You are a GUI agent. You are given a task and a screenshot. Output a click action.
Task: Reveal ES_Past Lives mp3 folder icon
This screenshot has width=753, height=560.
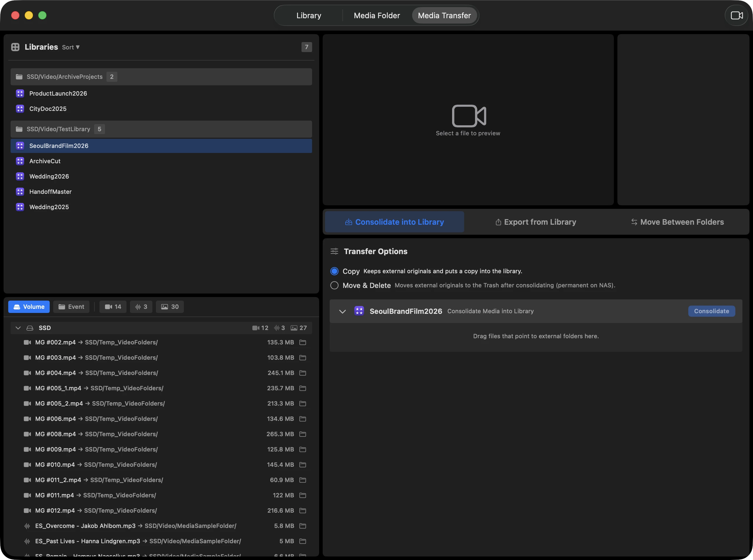[303, 541]
